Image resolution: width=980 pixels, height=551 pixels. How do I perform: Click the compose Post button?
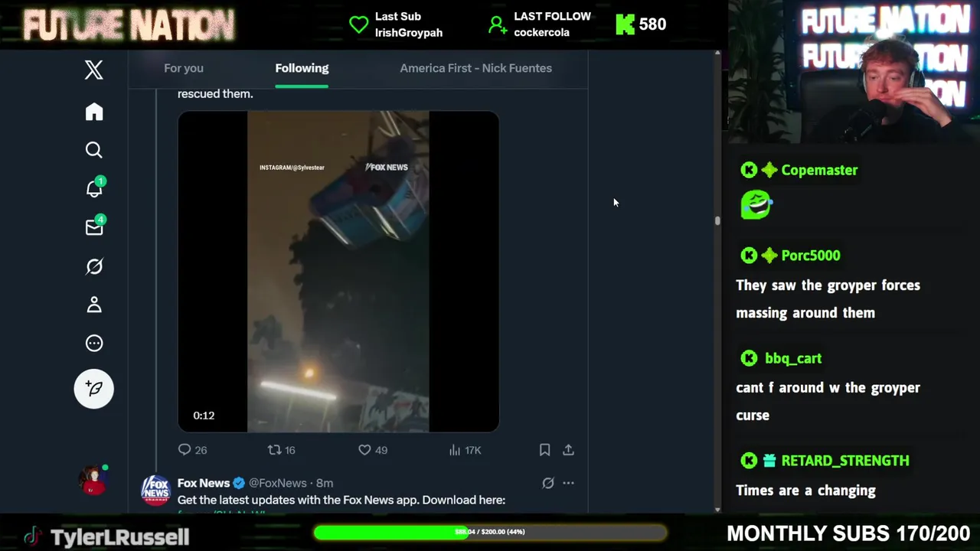94,389
